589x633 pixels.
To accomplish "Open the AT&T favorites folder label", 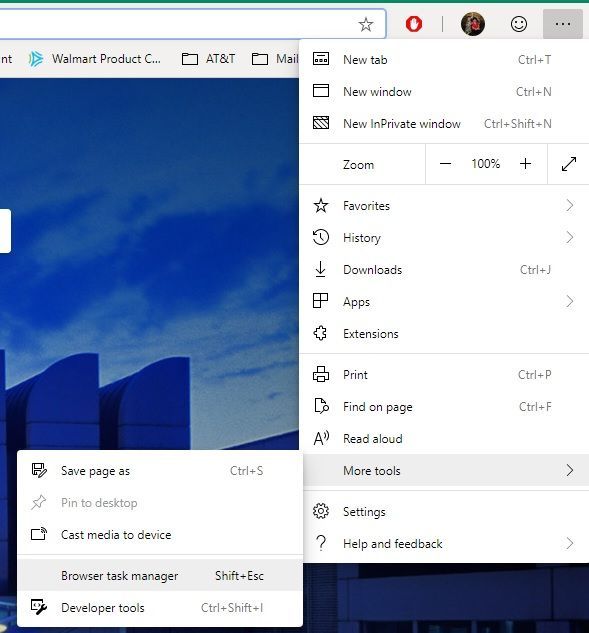I will click(220, 59).
